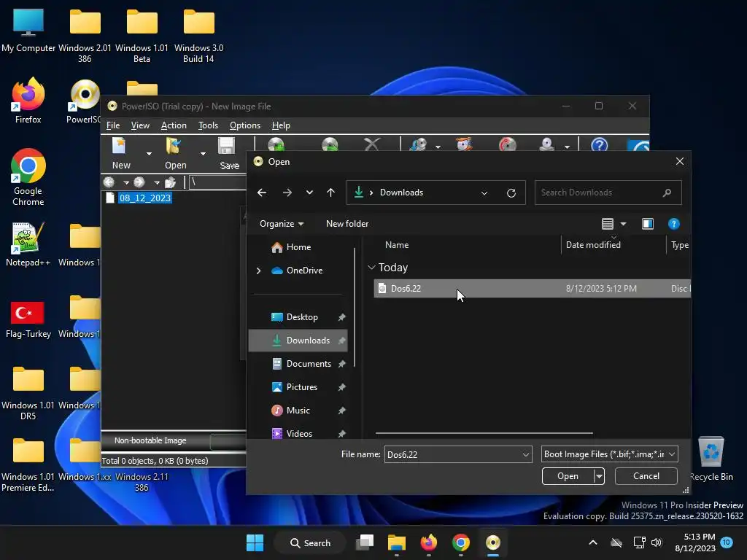747x560 pixels.
Task: Click the Save floppy icon in PowerISO toolbar
Action: click(226, 146)
